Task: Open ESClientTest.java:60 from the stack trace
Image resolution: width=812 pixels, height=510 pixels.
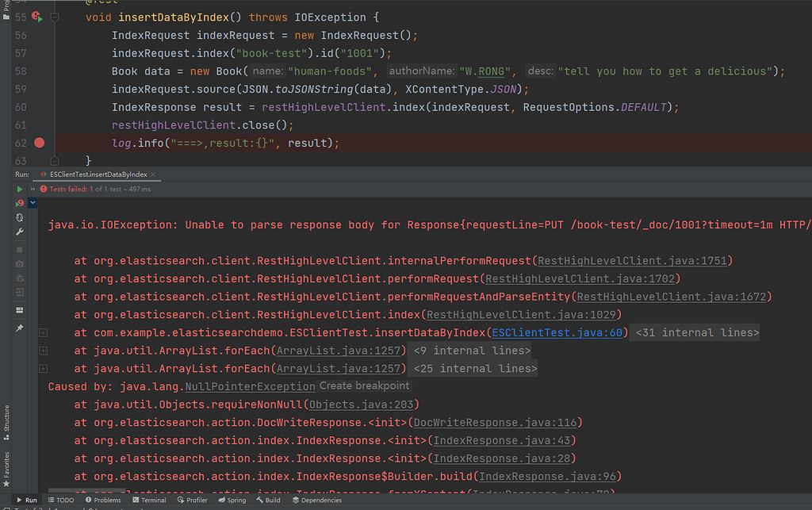Action: click(x=557, y=332)
